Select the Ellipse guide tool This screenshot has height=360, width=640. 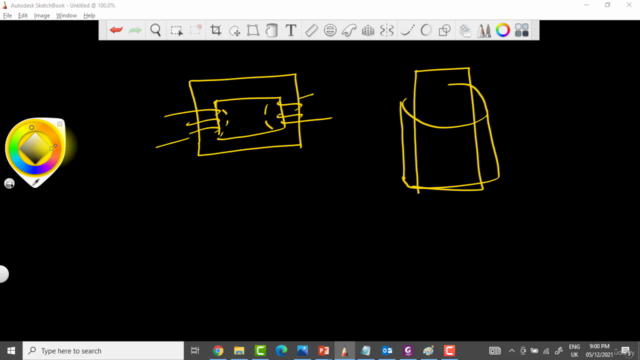coord(330,30)
